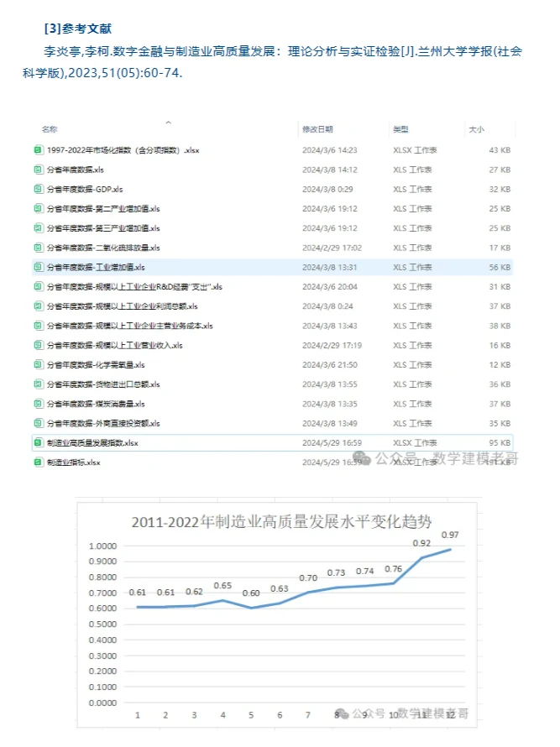Click the 1.0000 y-axis label
The image size is (560, 747).
(x=102, y=546)
